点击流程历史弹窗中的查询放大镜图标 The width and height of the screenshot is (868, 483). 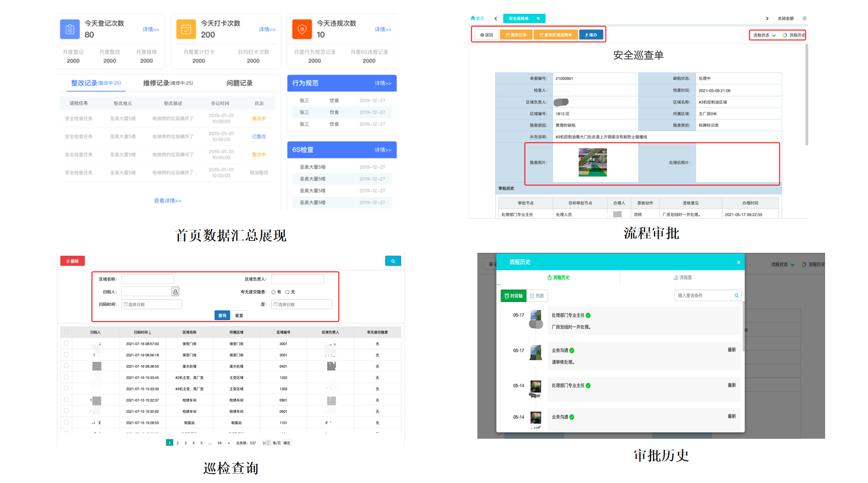pos(736,295)
